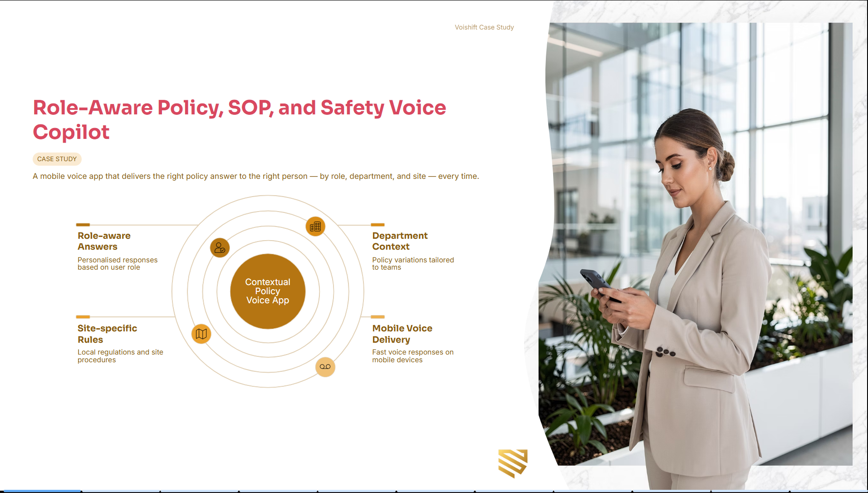868x493 pixels.
Task: Select the person-with-checkmark Role-aware Answers icon
Action: pos(219,247)
